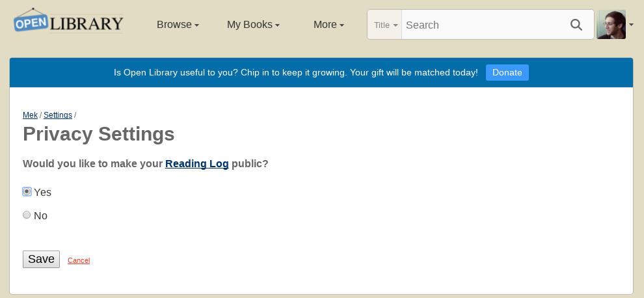Expand the arrow next to profile avatar
Image resolution: width=644 pixels, height=298 pixels.
pos(631,25)
